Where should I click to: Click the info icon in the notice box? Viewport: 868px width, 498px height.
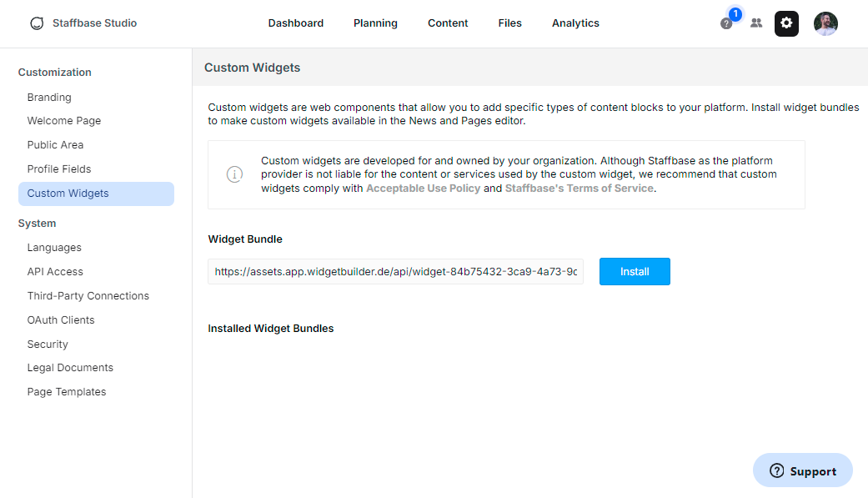234,174
